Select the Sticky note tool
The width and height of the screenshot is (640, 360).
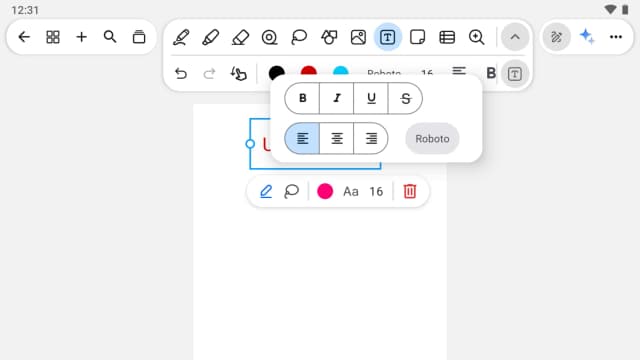[x=417, y=37]
